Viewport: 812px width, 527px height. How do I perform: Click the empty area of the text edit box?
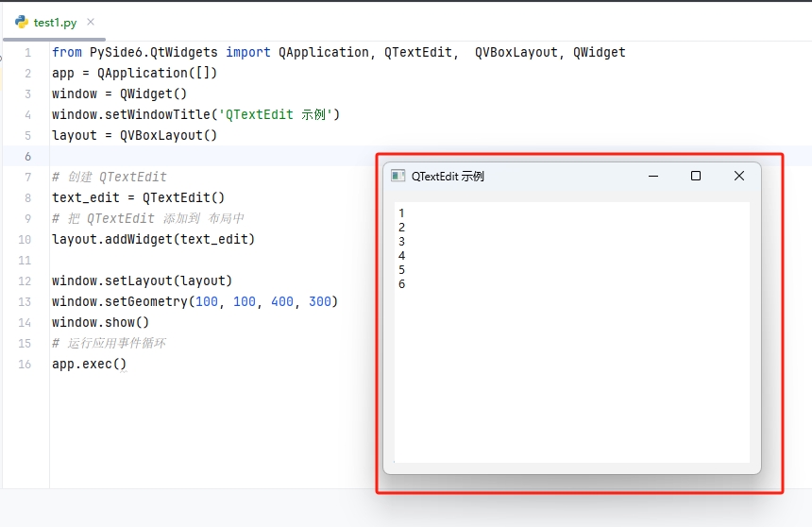click(571, 378)
